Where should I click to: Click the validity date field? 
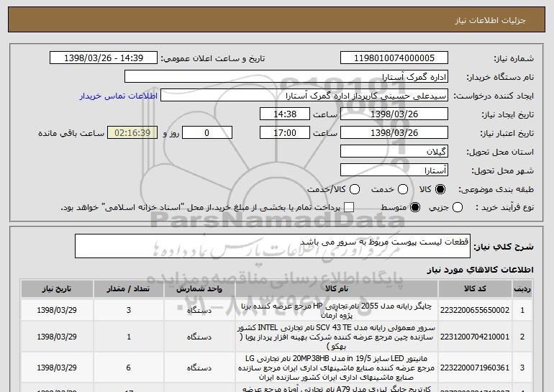coord(394,133)
